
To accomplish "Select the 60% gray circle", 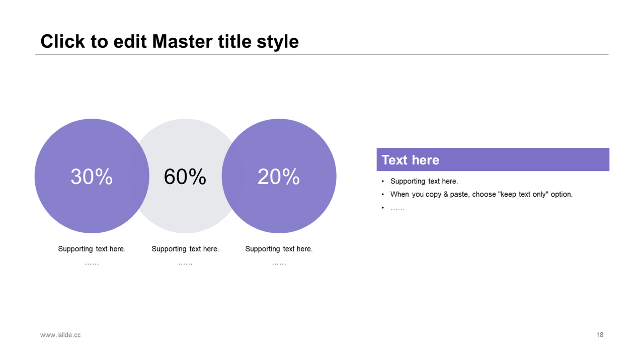I will (x=185, y=176).
